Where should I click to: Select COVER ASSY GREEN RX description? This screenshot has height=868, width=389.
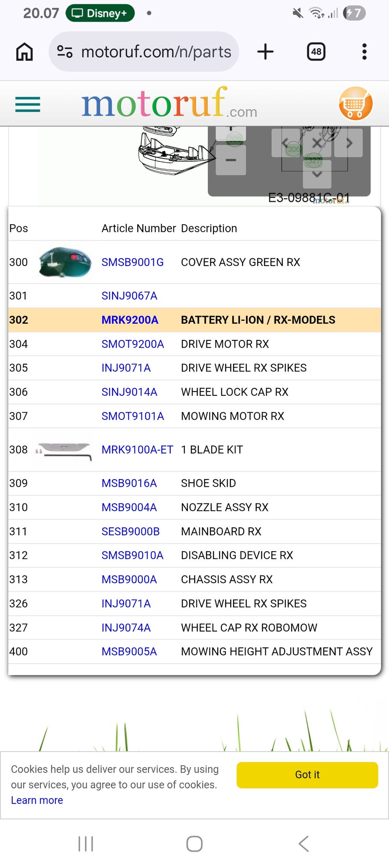point(241,262)
